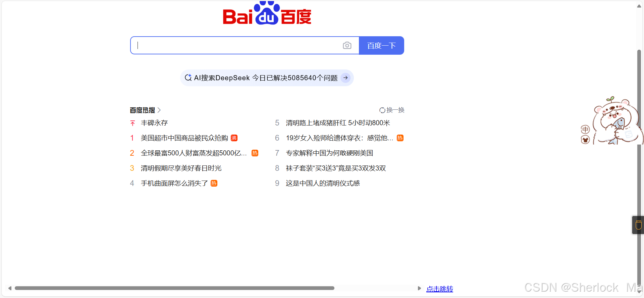The width and height of the screenshot is (644, 298).
Task: Click rank number 1 in hot list
Action: (x=132, y=138)
